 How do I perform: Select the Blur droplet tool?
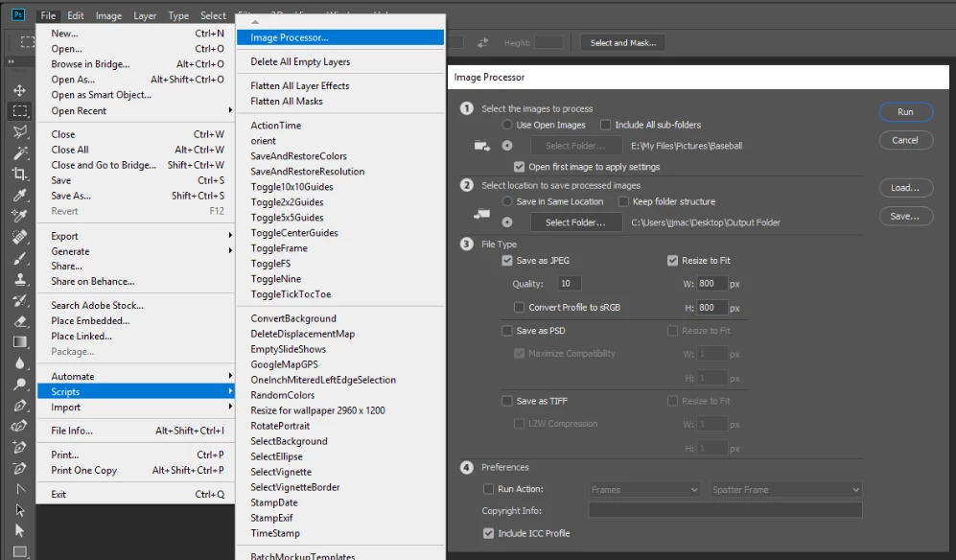pos(19,363)
